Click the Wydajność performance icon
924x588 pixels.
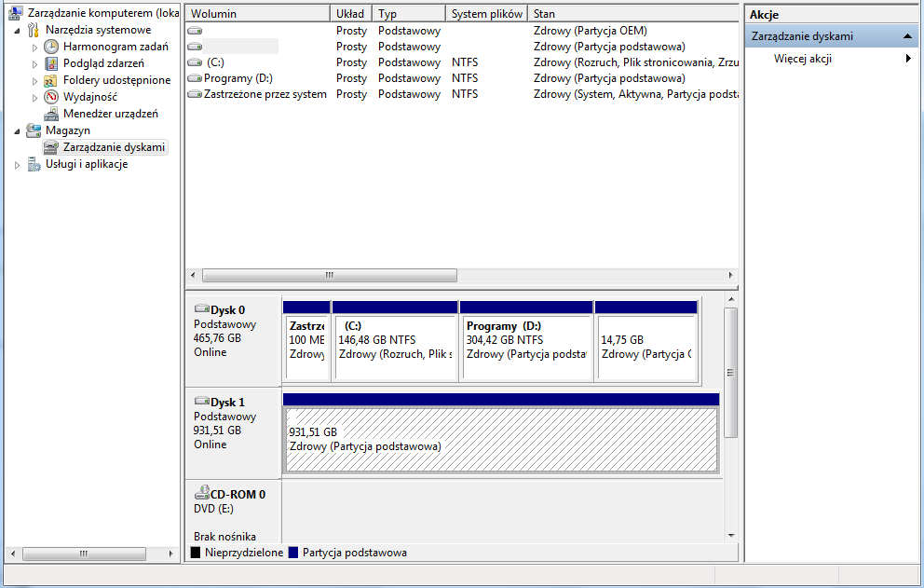(x=51, y=97)
